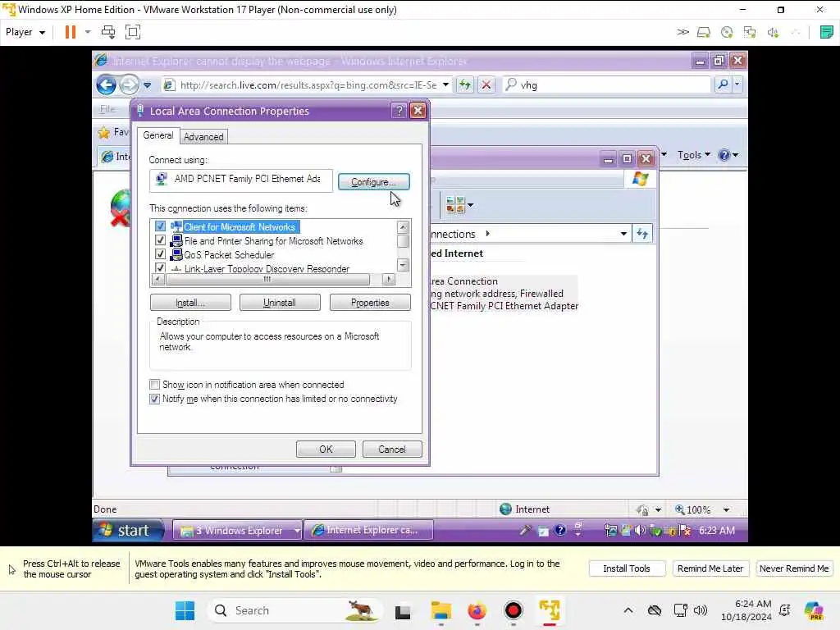Click the XP quick launch help icon
This screenshot has width=840, height=630.
click(559, 531)
